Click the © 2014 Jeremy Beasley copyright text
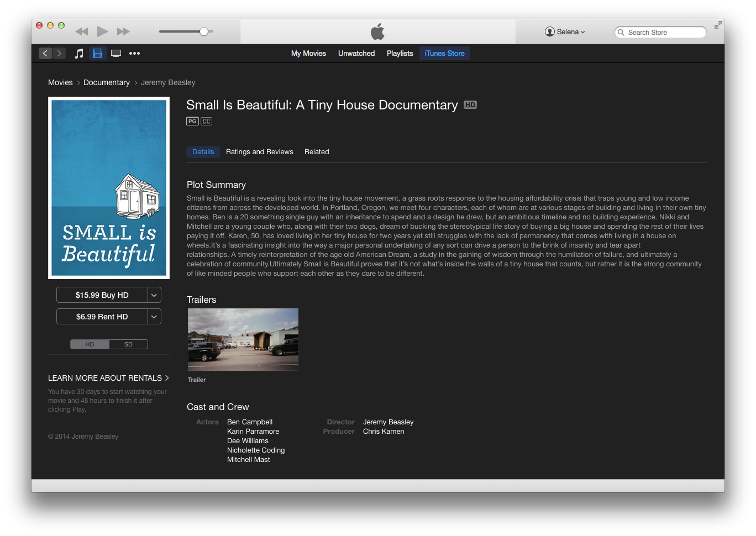The width and height of the screenshot is (756, 536). point(83,437)
